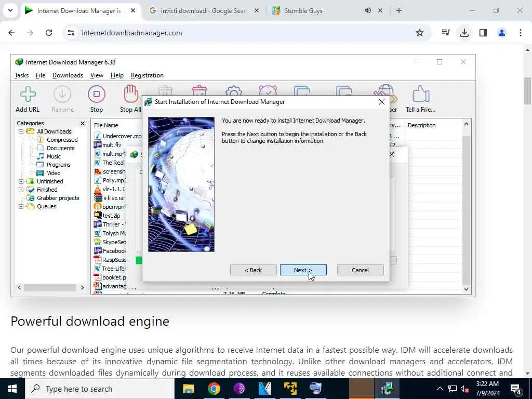Open the notification center icon
The width and height of the screenshot is (532, 399).
point(516,389)
